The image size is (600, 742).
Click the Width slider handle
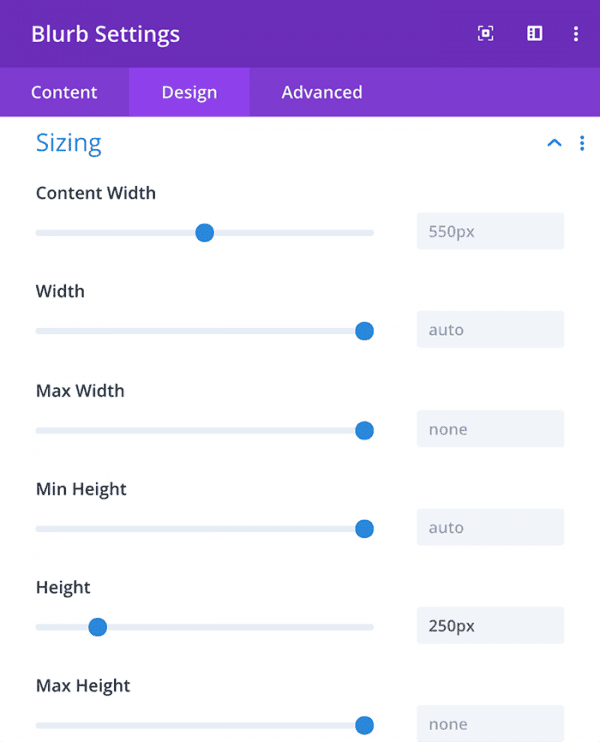(364, 331)
